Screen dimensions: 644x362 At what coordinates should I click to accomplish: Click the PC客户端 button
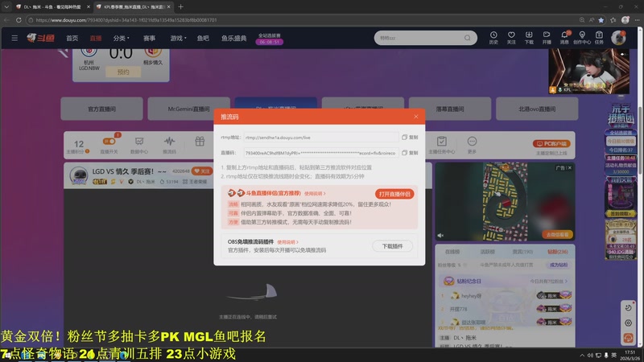click(x=551, y=144)
